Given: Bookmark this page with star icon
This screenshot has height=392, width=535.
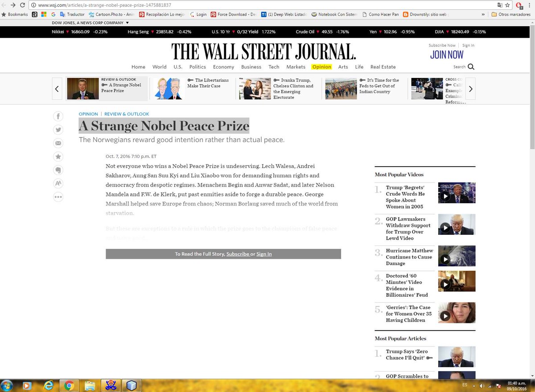Looking at the screenshot, I should tap(507, 5).
